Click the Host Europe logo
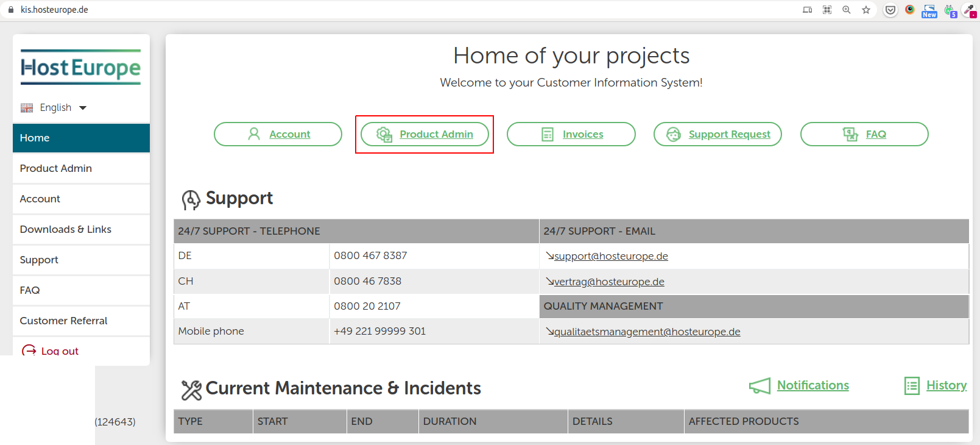This screenshot has height=445, width=980. [81, 67]
